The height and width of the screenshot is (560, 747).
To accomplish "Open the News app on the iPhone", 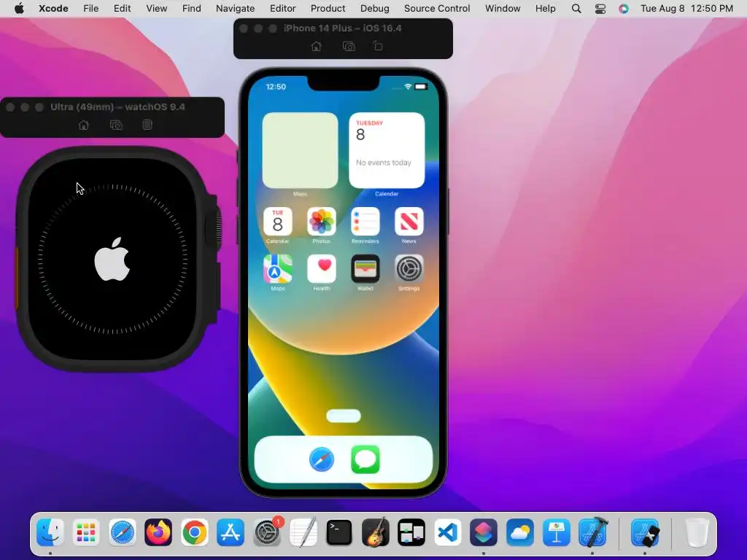I will coord(409,222).
